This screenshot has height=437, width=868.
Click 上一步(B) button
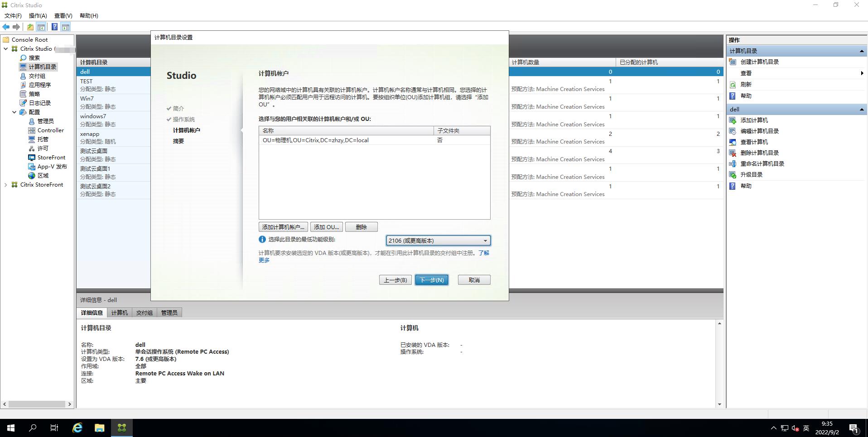coord(395,280)
